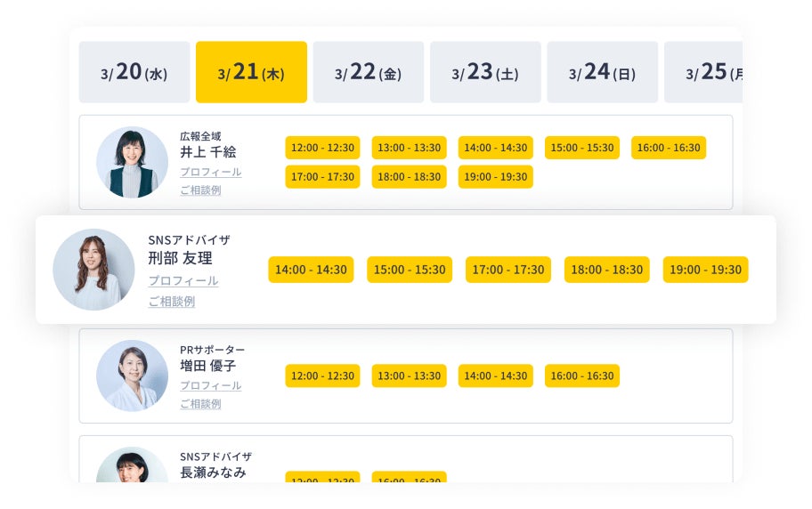Screen dimensions: 812x509
Task: Pick 刑部 友理's 14:00 - 14:30 slot
Action: 311,270
